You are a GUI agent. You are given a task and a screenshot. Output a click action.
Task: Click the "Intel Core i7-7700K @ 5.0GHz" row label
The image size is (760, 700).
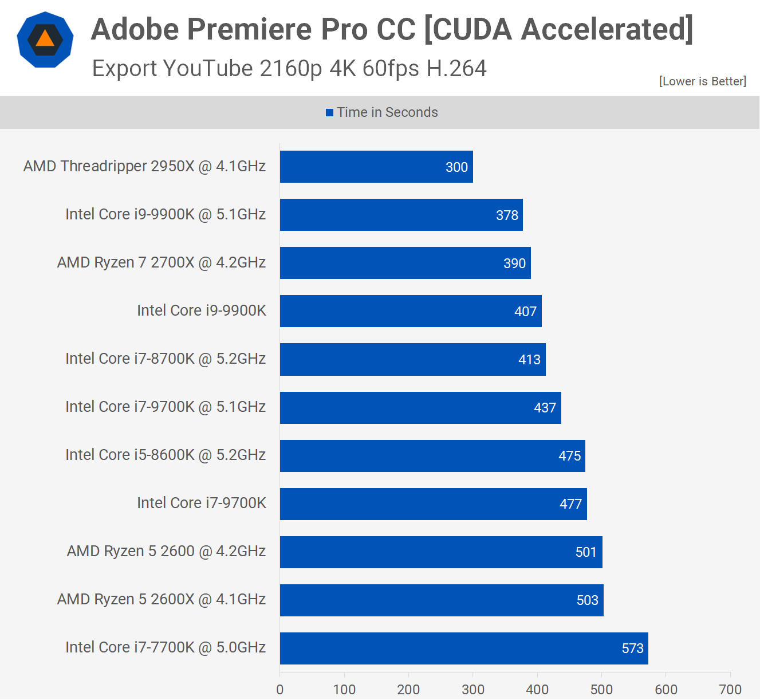(x=166, y=647)
